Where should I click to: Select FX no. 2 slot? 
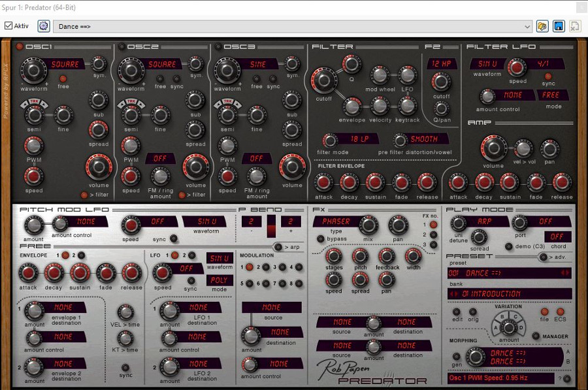point(434,235)
